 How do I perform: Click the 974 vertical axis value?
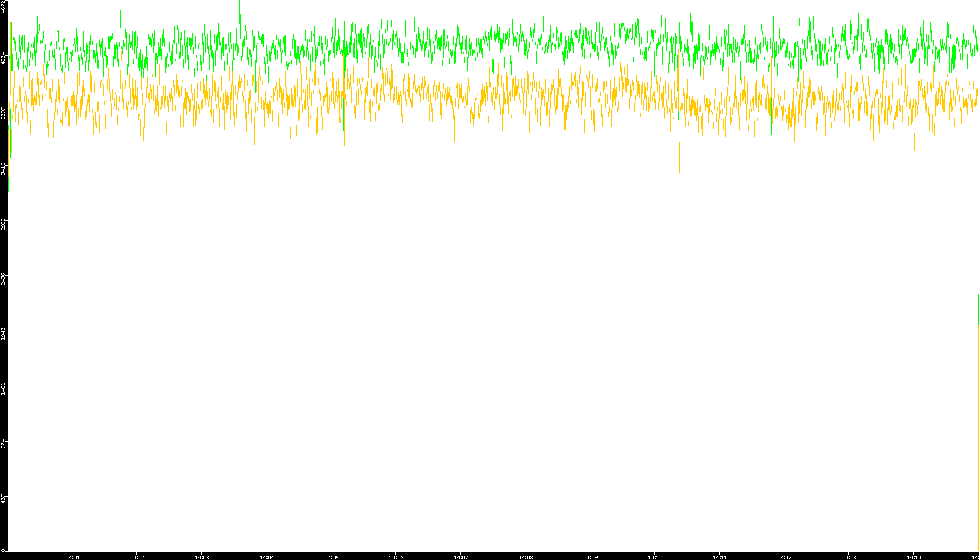click(3, 444)
